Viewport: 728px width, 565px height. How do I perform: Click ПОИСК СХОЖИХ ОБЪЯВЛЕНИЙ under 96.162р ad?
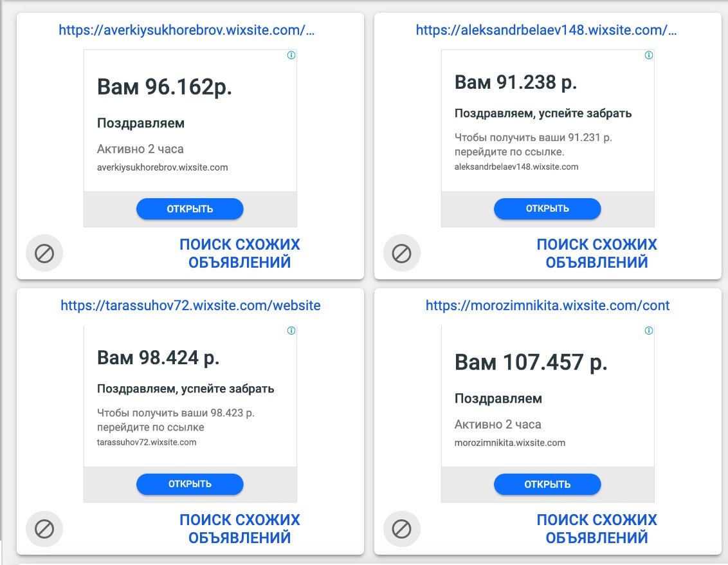239,254
